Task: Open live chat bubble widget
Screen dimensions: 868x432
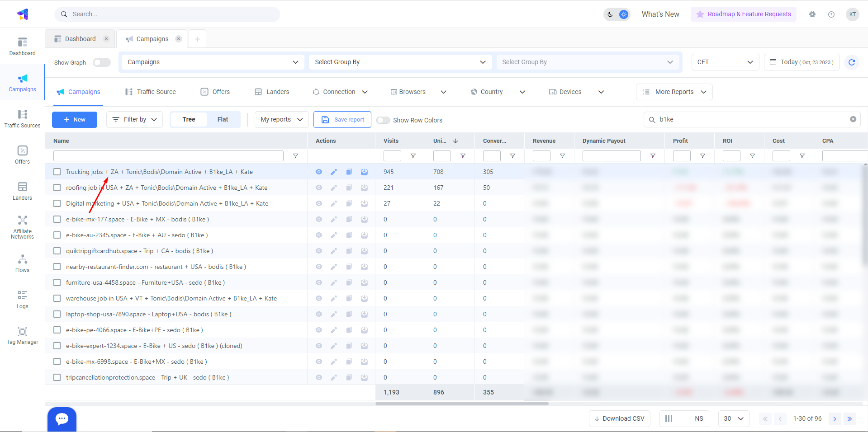Action: click(62, 419)
